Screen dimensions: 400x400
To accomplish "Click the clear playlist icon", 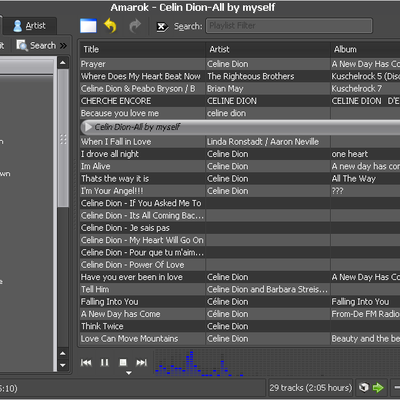I will [x=88, y=26].
